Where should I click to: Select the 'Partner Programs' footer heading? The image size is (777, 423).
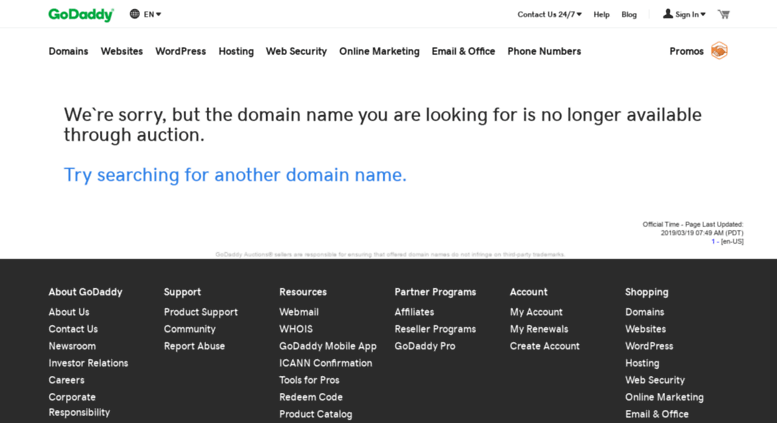(435, 292)
